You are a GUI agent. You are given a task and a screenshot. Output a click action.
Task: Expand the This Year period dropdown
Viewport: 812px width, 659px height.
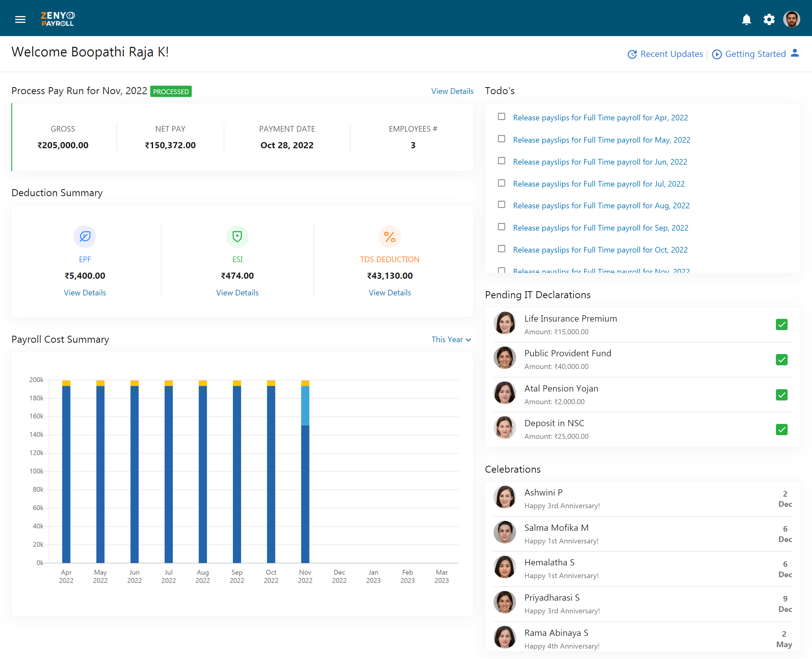(451, 339)
